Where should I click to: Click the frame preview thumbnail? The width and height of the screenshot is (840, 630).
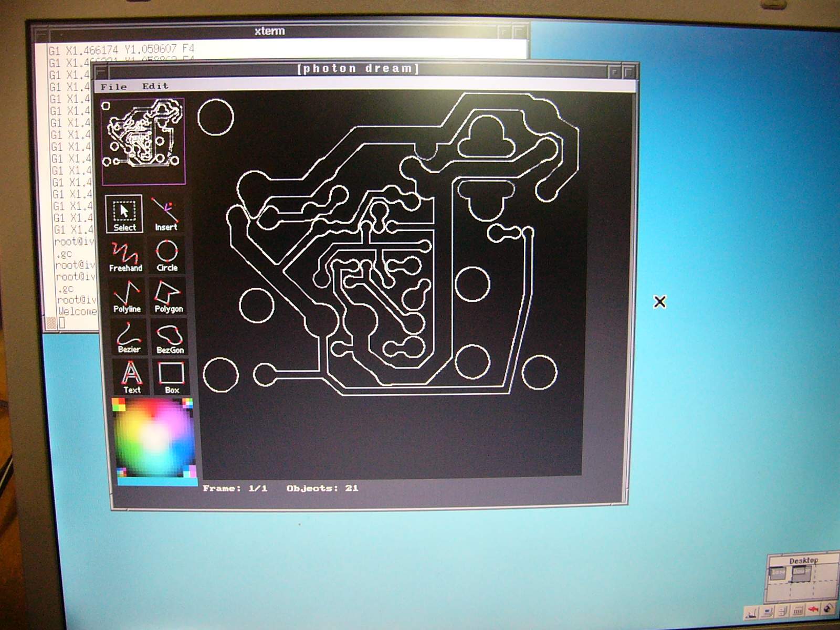click(x=143, y=141)
